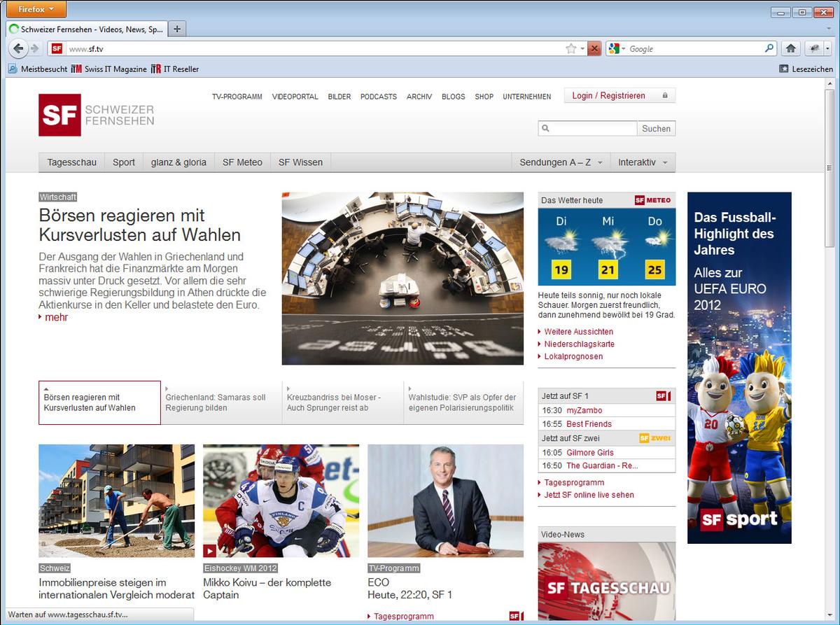The width and height of the screenshot is (840, 625).
Task: Go back with the browser Back arrow
Action: 18,48
